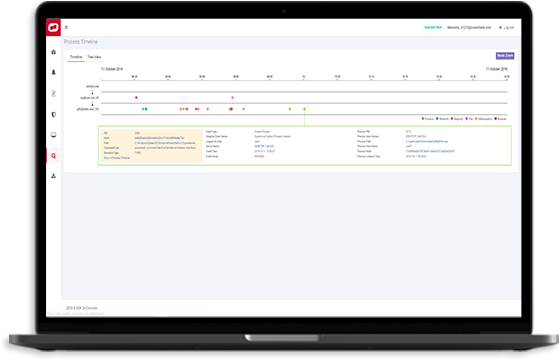Click the orange Defense+ legend swatch
560x361 pixels.
pyautogui.click(x=476, y=119)
